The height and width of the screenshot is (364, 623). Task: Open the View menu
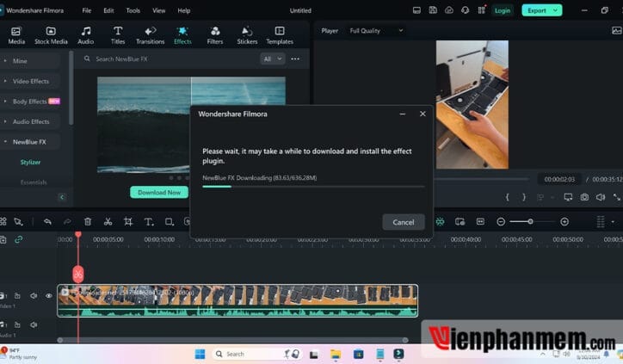159,10
